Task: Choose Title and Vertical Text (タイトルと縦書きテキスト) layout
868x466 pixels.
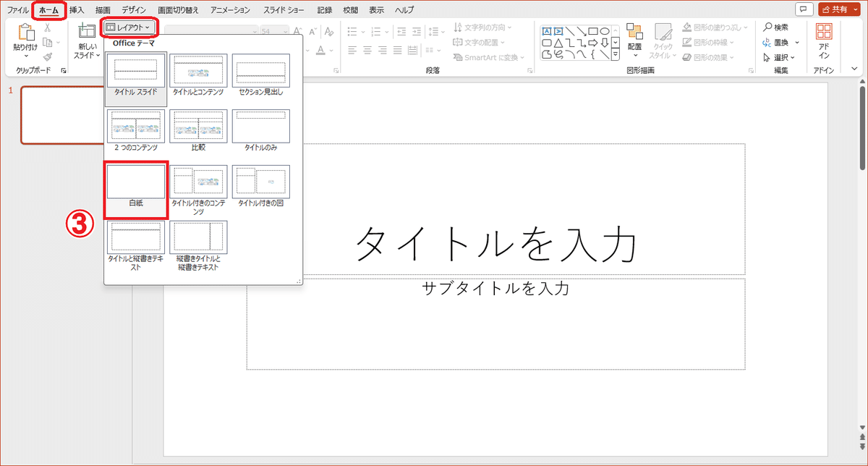Action: pos(136,246)
